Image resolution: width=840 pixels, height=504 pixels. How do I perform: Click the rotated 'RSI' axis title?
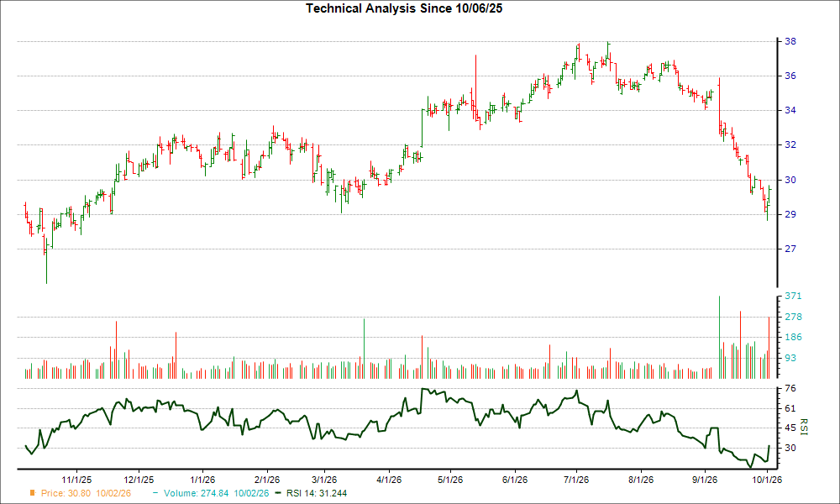point(803,427)
